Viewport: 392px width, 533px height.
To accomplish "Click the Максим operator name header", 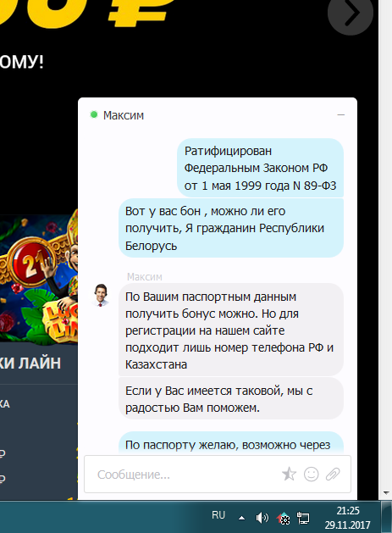I will (x=124, y=115).
